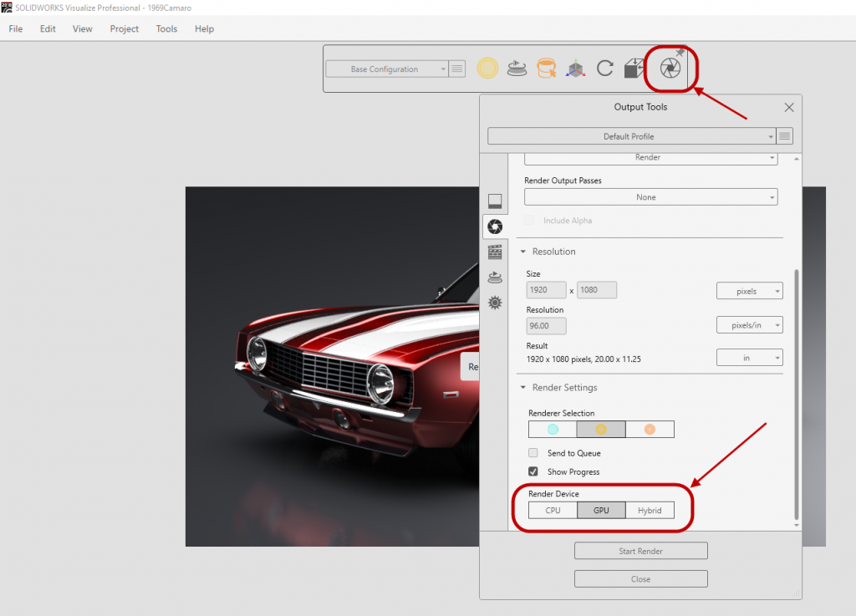Open the Animation clapperboard tab
The width and height of the screenshot is (856, 616).
tap(495, 252)
